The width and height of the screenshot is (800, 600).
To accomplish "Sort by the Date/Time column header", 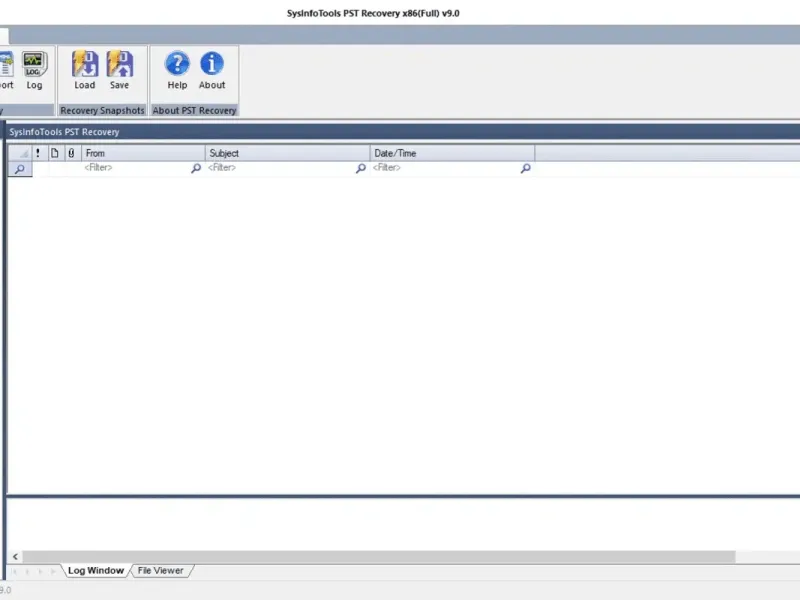I will [453, 153].
